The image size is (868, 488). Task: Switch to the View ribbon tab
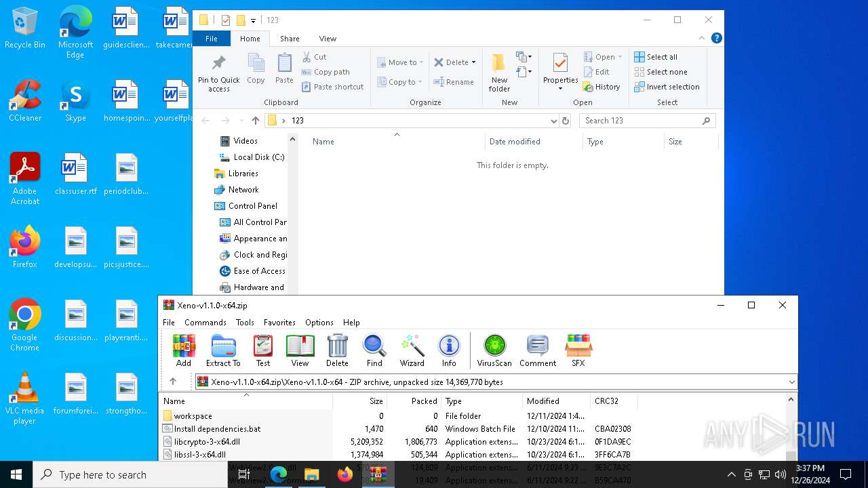[328, 39]
